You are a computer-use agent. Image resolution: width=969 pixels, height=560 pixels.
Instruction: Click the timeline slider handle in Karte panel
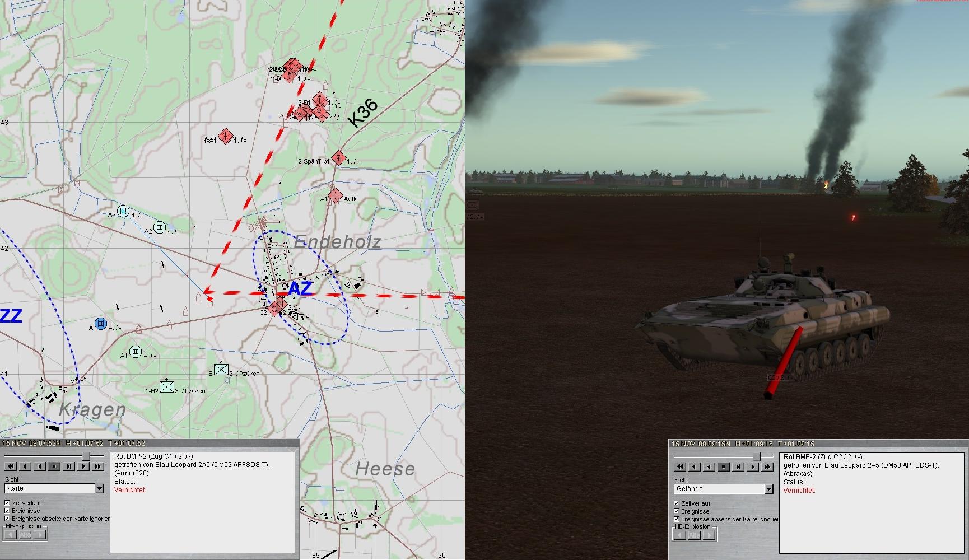click(x=86, y=456)
